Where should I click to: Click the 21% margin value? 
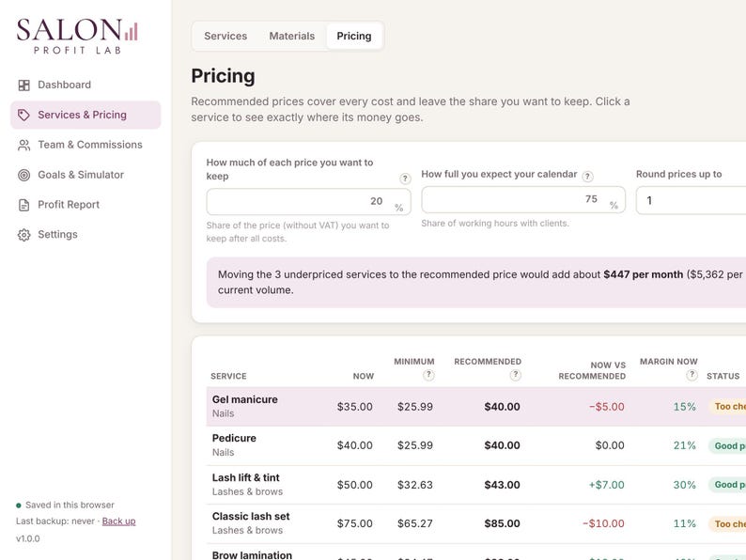pyautogui.click(x=685, y=445)
